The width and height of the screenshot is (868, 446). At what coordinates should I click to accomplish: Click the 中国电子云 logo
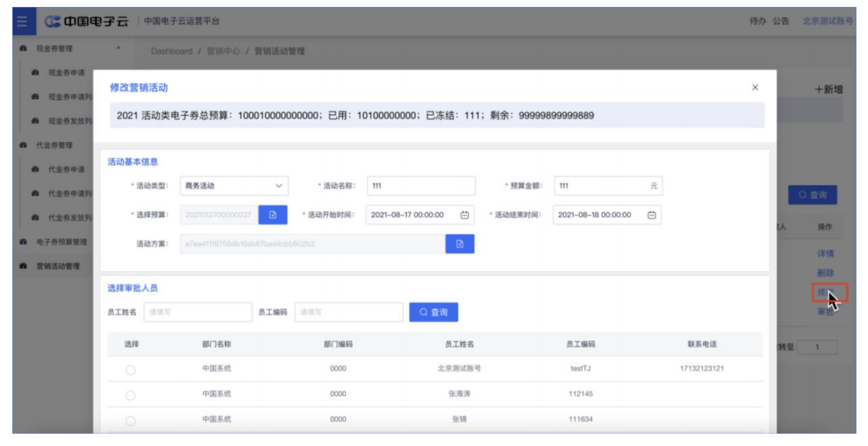click(x=86, y=22)
